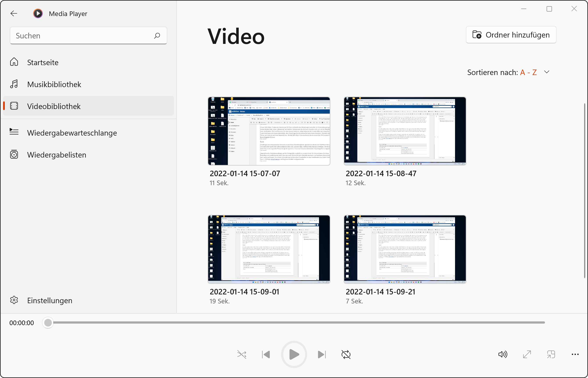The width and height of the screenshot is (588, 378).
Task: Open the more options ellipsis menu
Action: 575,355
